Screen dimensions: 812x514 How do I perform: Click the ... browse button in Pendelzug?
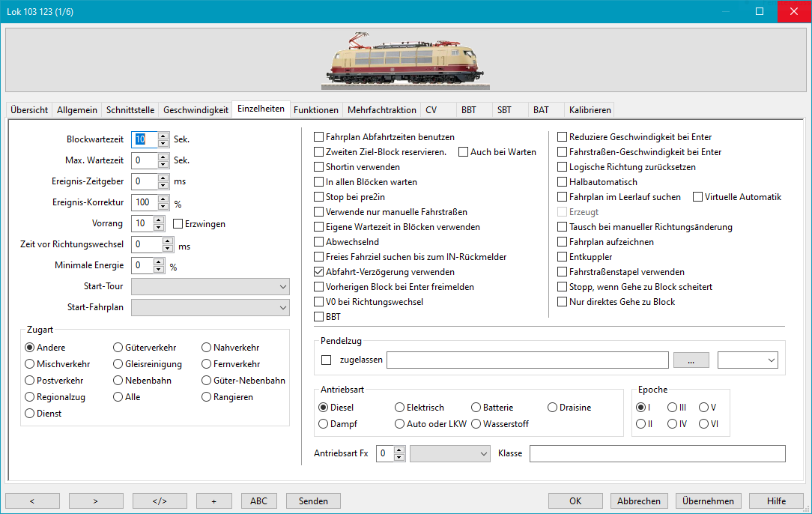(x=691, y=360)
